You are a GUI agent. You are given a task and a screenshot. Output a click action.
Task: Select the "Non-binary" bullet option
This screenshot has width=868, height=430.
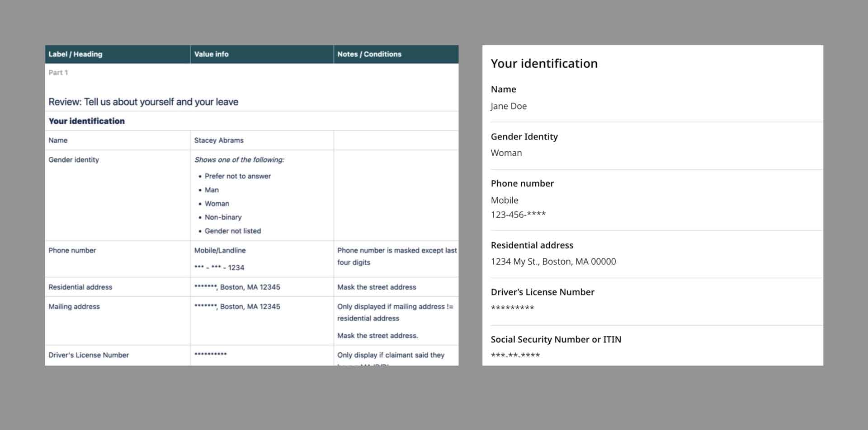click(x=223, y=217)
